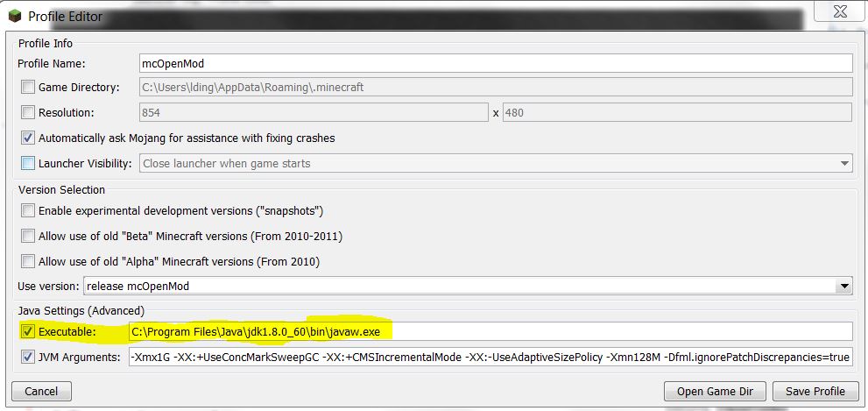The width and height of the screenshot is (868, 411).
Task: Uncheck the JVM Arguments checkbox
Action: [x=28, y=358]
